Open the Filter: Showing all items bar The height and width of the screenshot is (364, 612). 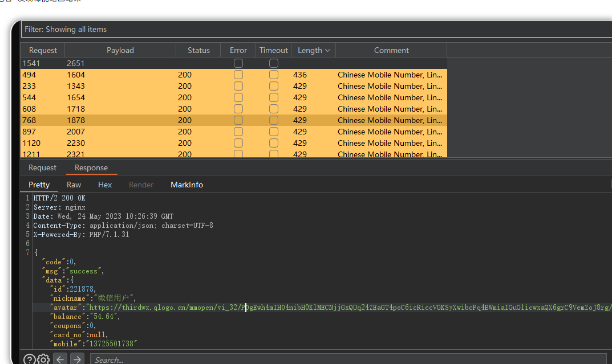pos(228,29)
